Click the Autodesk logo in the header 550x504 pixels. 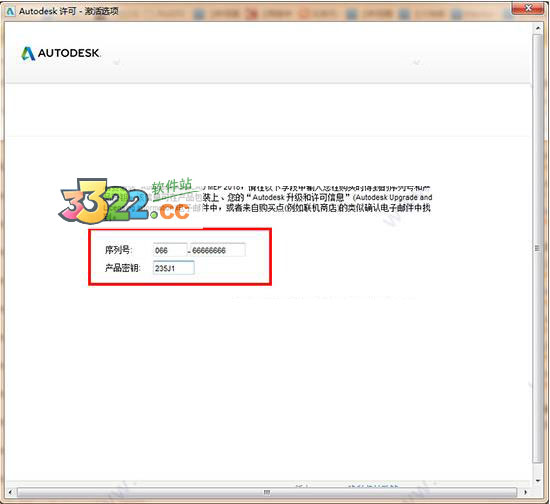tap(61, 53)
